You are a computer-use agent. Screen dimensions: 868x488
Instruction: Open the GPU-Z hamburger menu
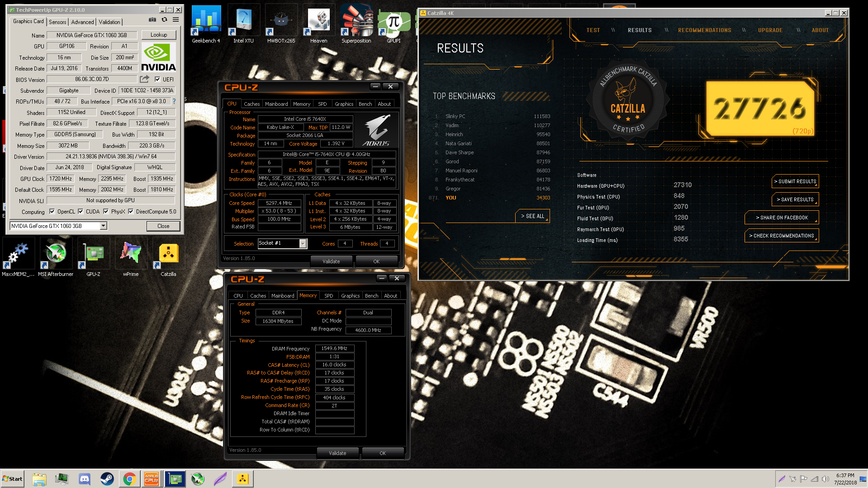(175, 20)
